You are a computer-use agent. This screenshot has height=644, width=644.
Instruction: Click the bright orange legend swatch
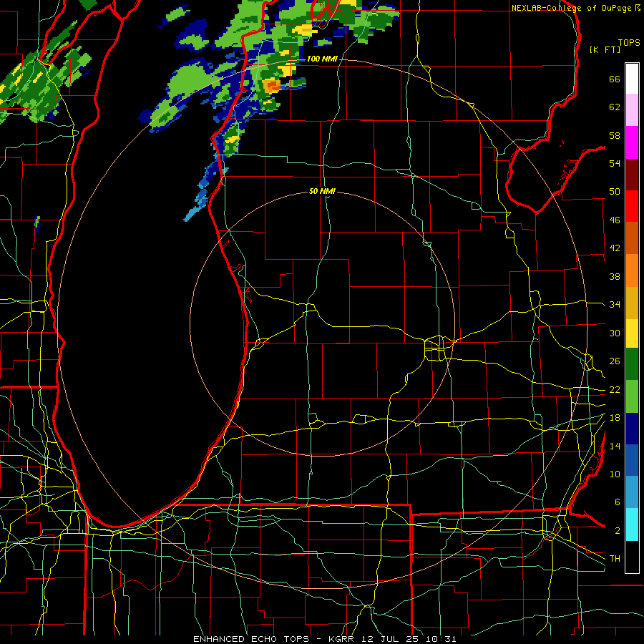(x=632, y=270)
